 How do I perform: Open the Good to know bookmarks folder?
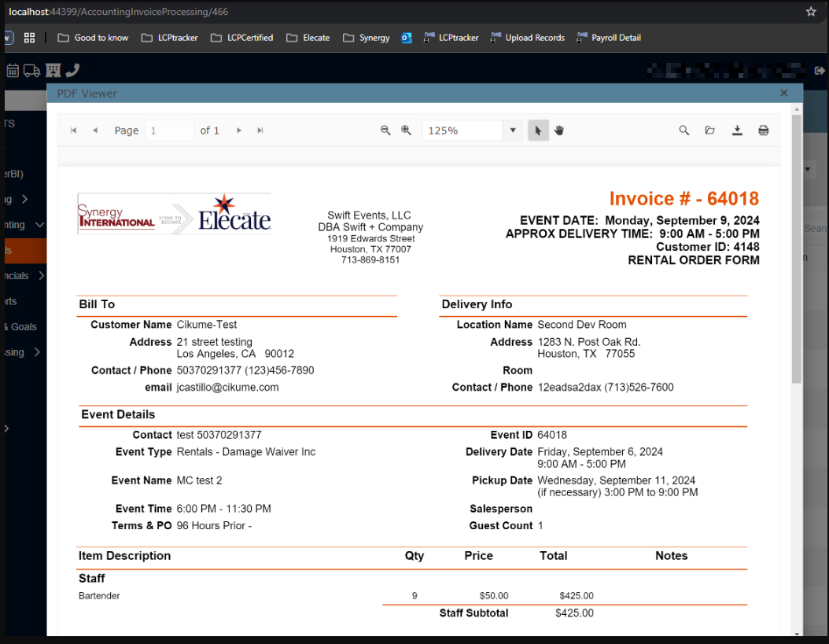point(93,38)
